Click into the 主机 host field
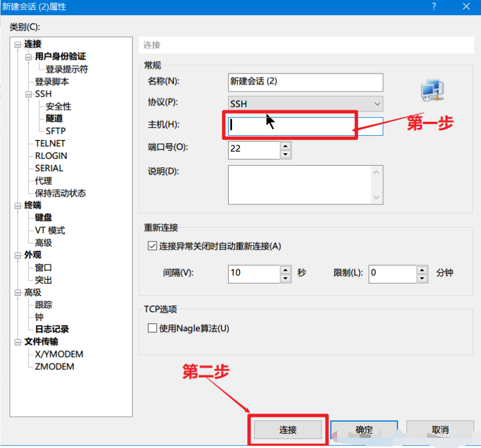481x448 pixels. (306, 126)
